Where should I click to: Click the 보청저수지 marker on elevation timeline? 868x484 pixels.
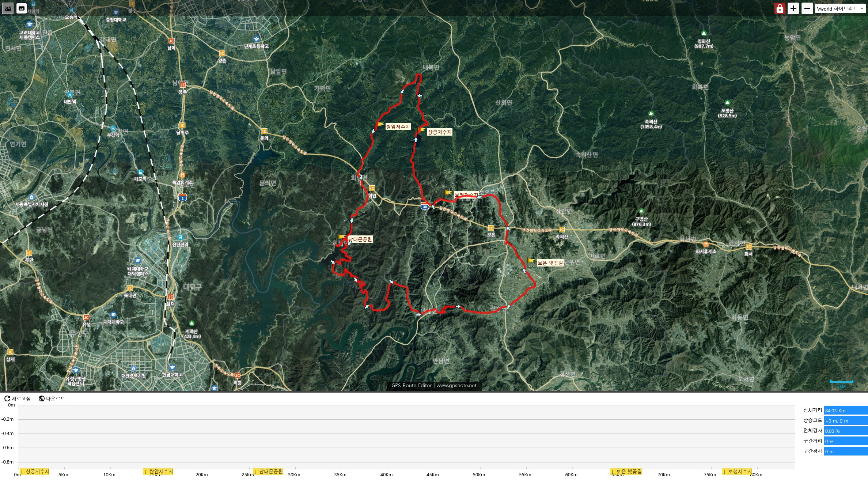(737, 472)
